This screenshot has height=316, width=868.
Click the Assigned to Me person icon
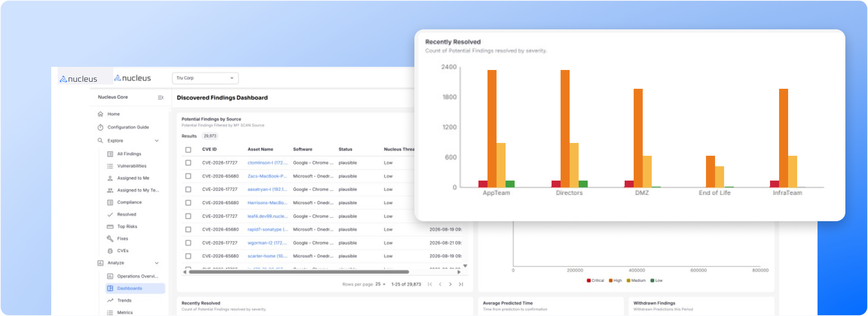110,178
